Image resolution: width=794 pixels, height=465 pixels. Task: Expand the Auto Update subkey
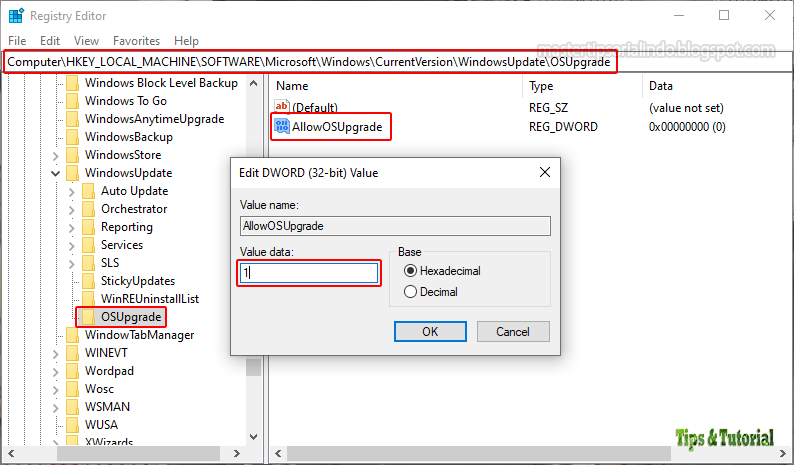[72, 191]
